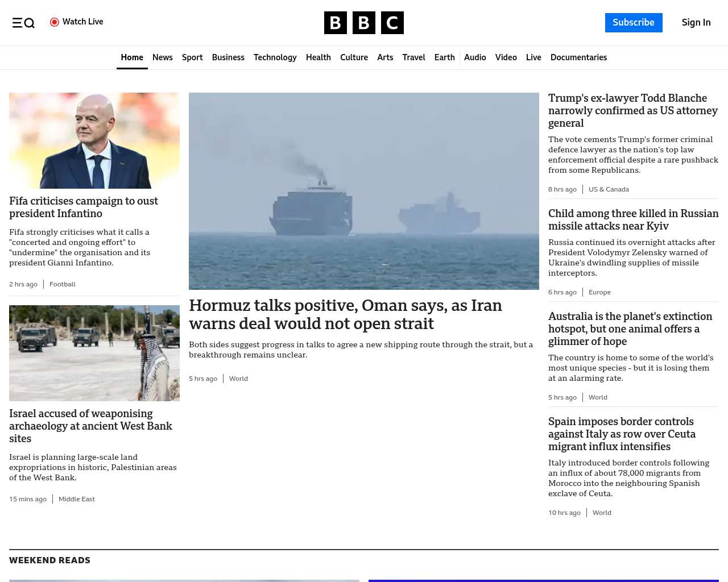Click the 8 hrs ago timestamp
This screenshot has width=728, height=582.
(x=562, y=189)
